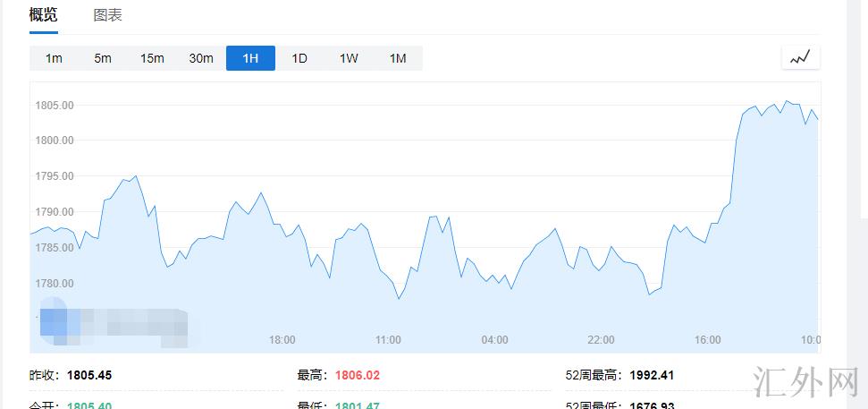Click the 16:00 time axis label
Image resolution: width=868 pixels, height=409 pixels.
click(707, 340)
